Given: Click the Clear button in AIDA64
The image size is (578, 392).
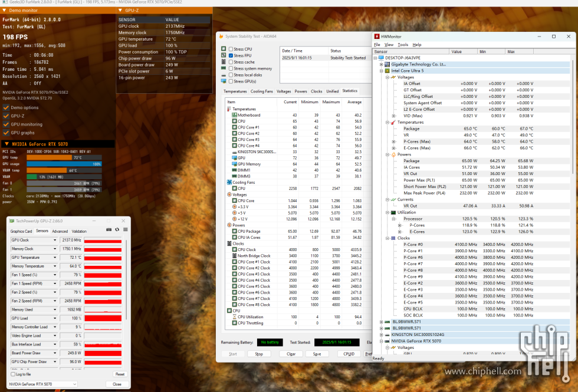Looking at the screenshot, I should (291, 354).
